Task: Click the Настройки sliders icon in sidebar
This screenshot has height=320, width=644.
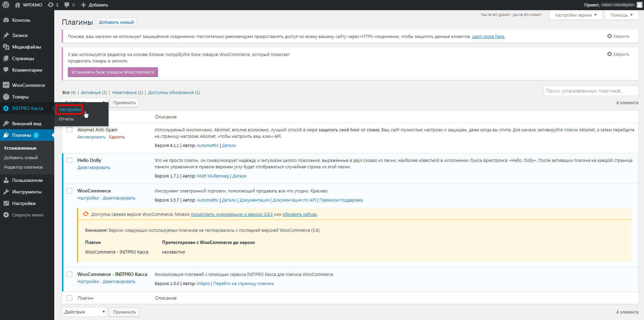Action: 6,203
